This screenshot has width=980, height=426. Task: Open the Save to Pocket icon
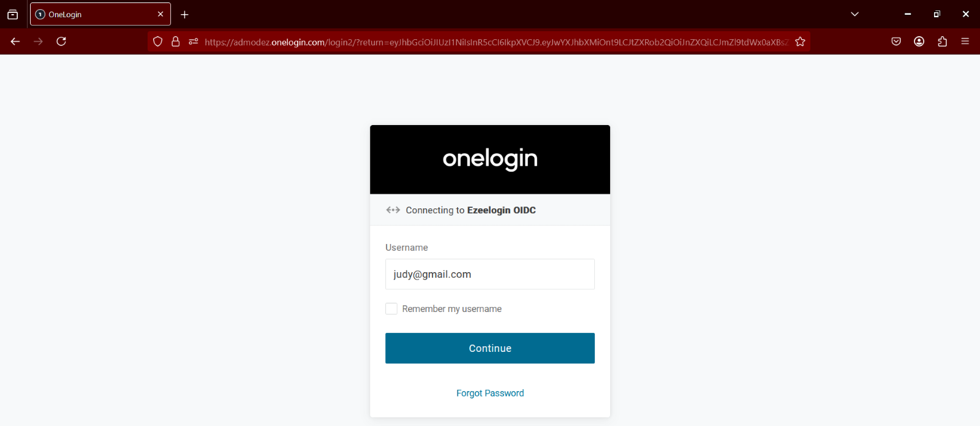pyautogui.click(x=896, y=42)
